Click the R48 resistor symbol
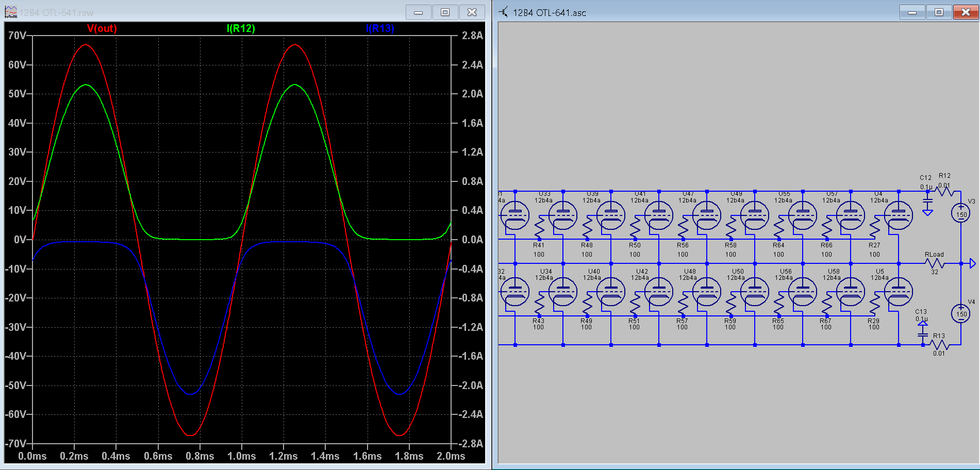Image resolution: width=980 pixels, height=470 pixels. [587, 227]
